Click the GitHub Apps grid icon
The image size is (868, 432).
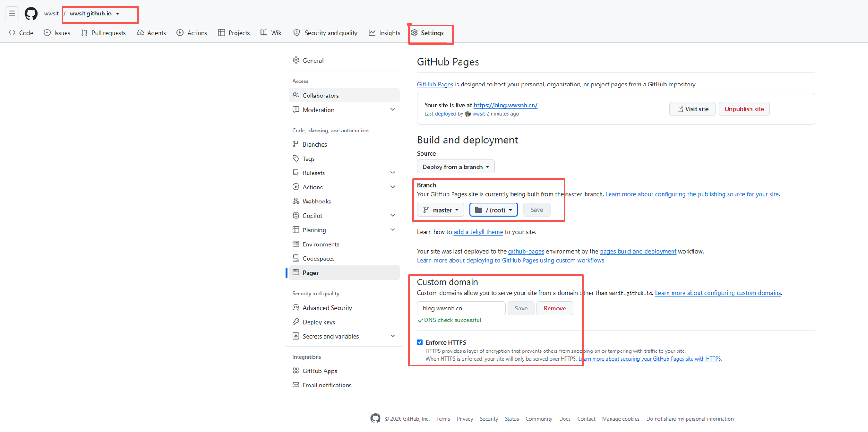(x=296, y=371)
